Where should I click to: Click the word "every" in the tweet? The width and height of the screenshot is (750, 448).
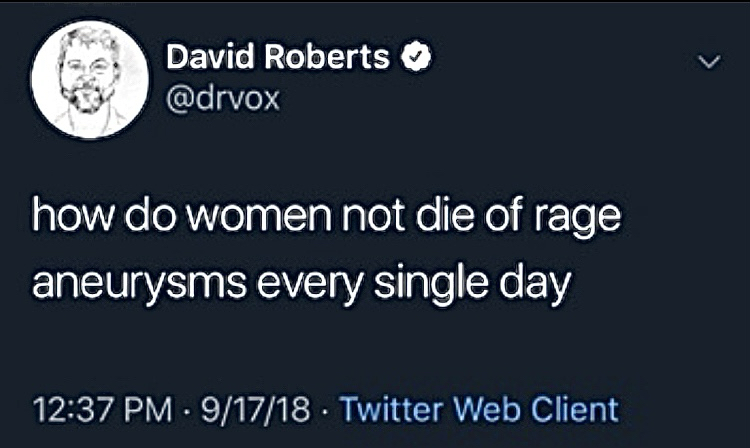click(x=302, y=283)
